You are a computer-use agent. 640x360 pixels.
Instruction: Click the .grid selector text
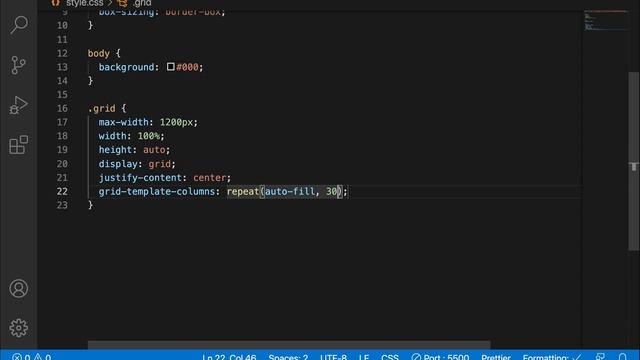pyautogui.click(x=102, y=109)
